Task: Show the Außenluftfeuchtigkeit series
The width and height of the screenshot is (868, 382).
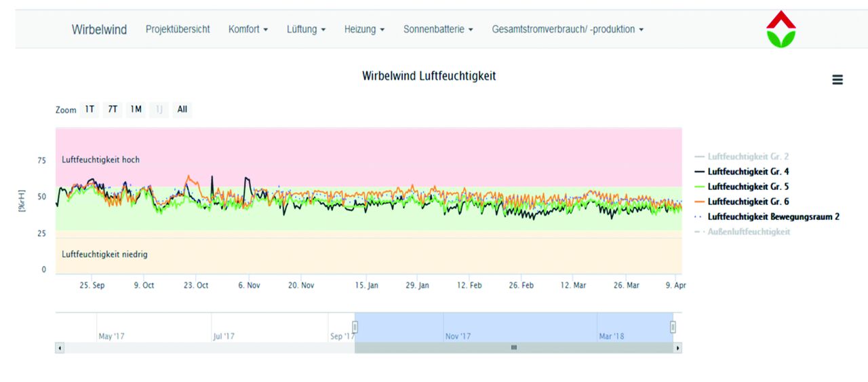Action: point(749,231)
